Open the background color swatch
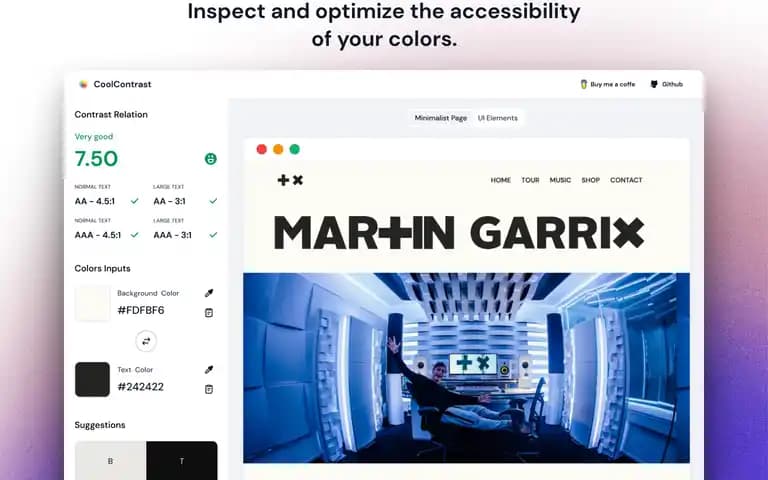This screenshot has width=768, height=480. pos(93,304)
